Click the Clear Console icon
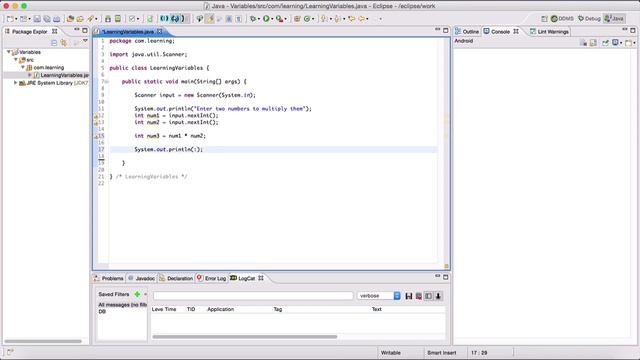This screenshot has height=360, width=640. 583,43
